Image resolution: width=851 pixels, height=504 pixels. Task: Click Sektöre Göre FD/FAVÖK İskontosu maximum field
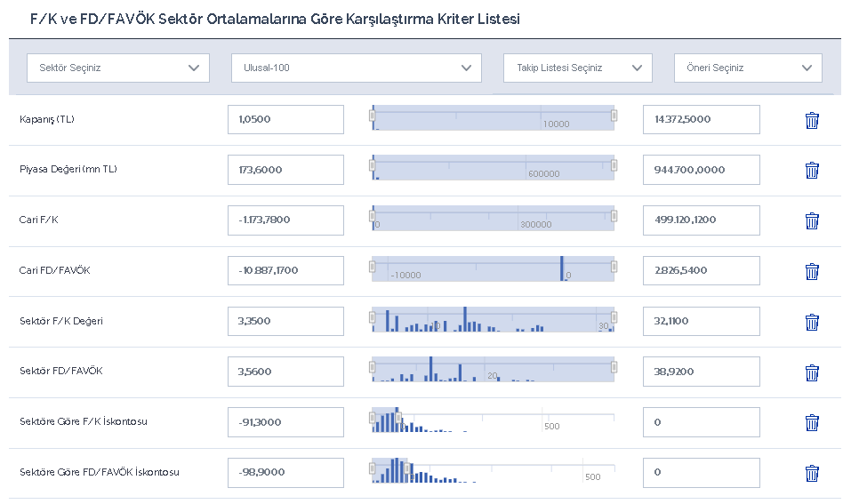coord(701,472)
